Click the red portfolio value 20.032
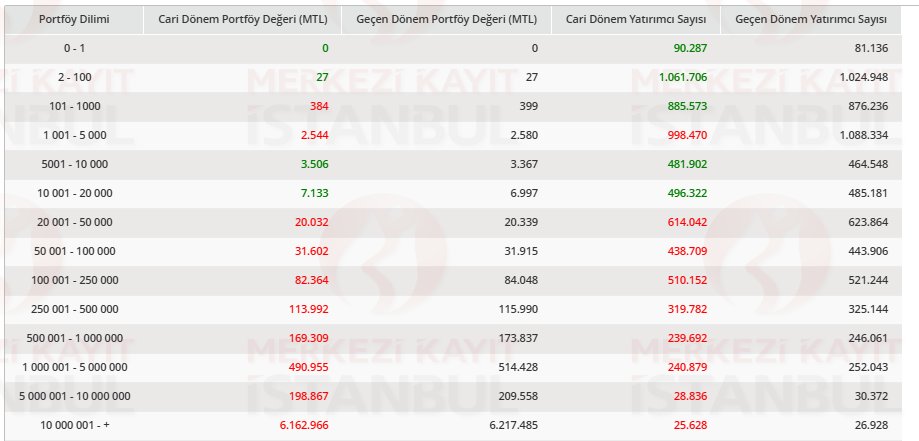 [x=312, y=222]
